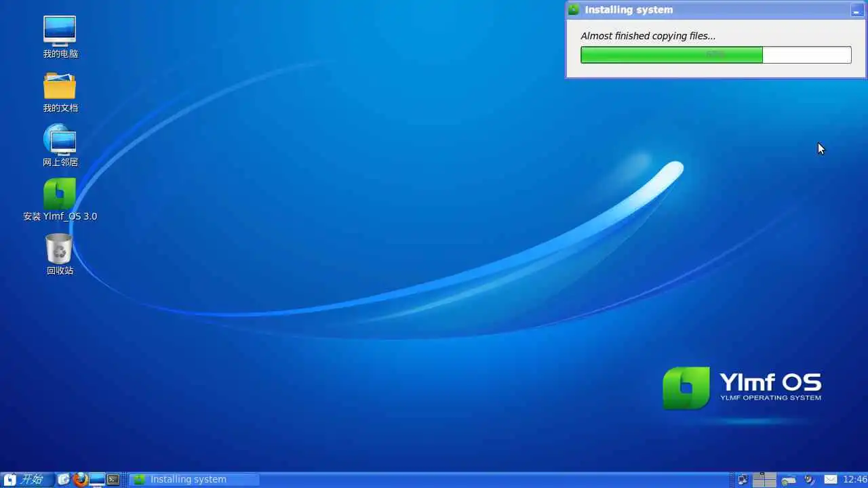Open the terminal from the taskbar quick launch
The width and height of the screenshot is (868, 488).
(x=114, y=479)
